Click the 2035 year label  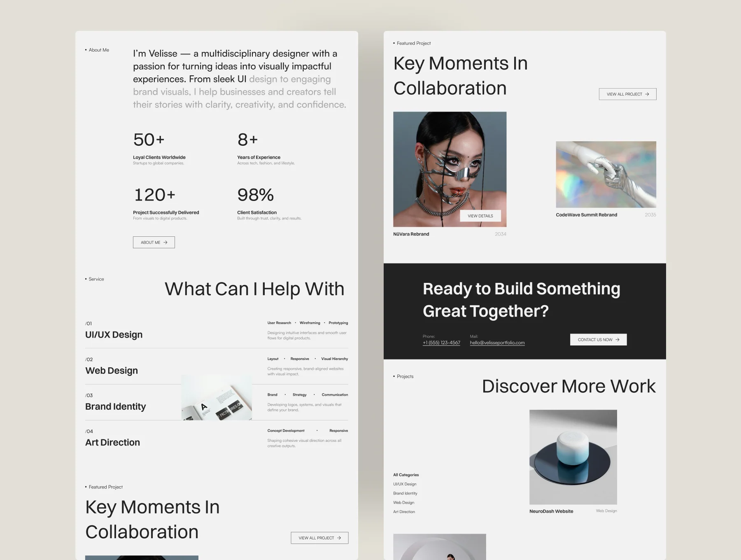point(650,215)
